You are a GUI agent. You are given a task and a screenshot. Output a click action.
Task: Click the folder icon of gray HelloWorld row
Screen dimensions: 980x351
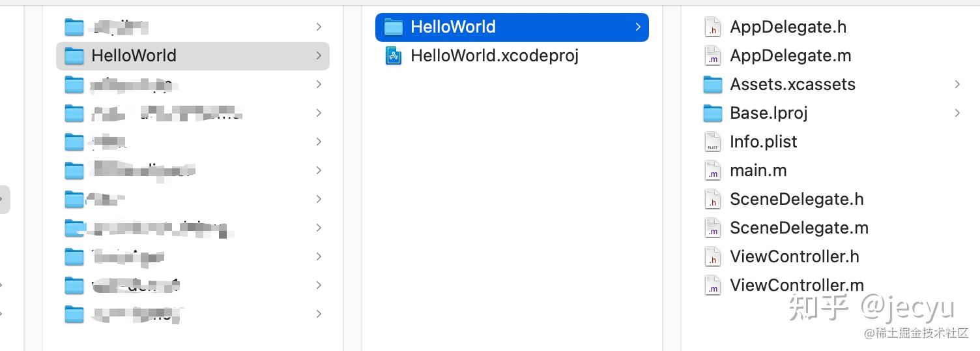tap(74, 55)
